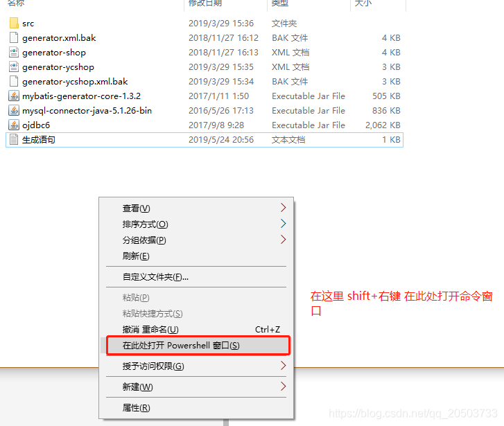Click the 文件夹 type cell
Image resolution: width=504 pixels, height=426 pixels.
click(x=284, y=24)
